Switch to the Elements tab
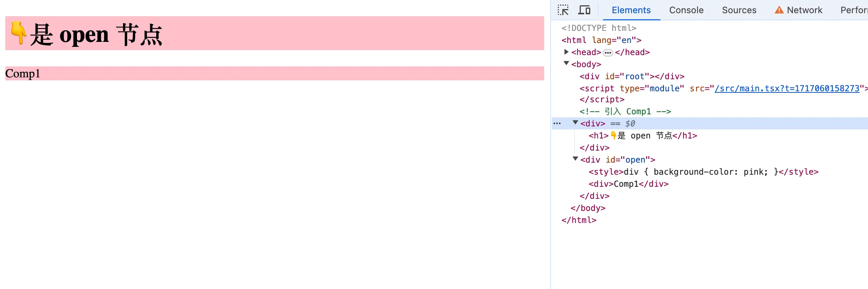This screenshot has width=868, height=289. click(631, 10)
